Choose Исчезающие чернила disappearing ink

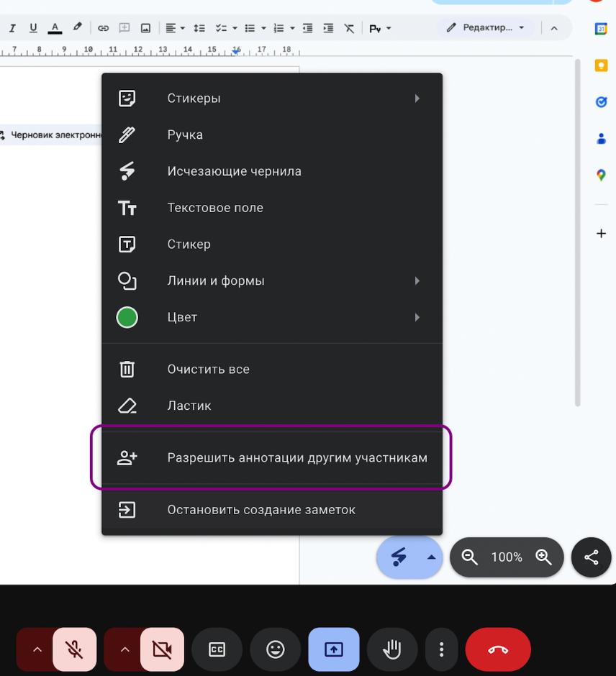(234, 171)
